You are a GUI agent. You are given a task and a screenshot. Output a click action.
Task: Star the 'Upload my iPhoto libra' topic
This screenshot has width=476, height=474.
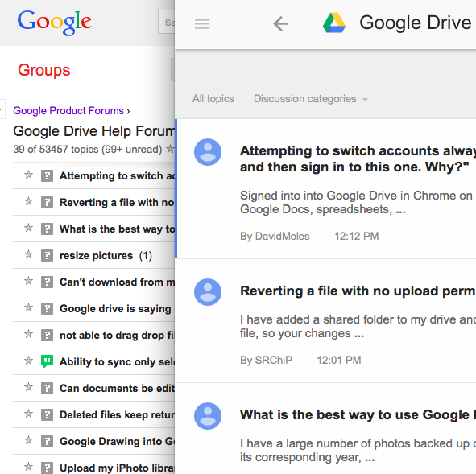(28, 467)
